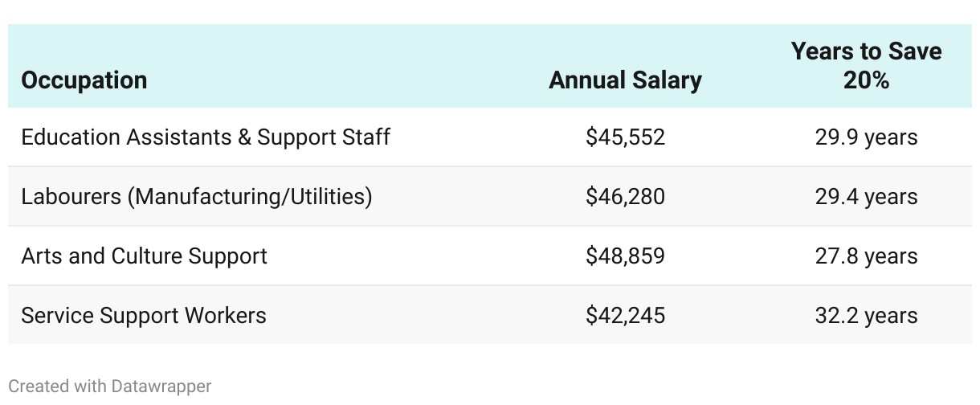Select the $46,280 salary value
Screen dimensions: 980x405
625,197
